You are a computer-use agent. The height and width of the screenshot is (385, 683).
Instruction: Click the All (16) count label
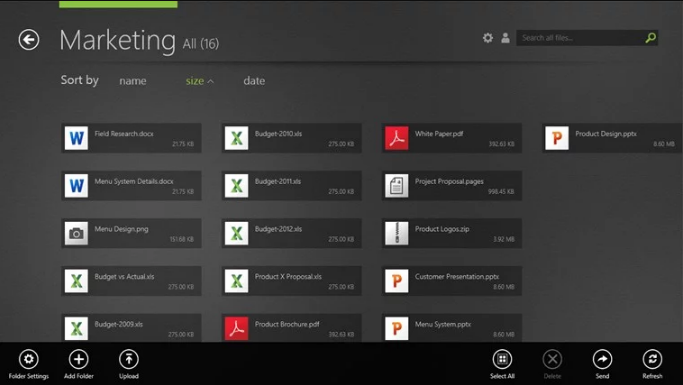[x=201, y=44]
